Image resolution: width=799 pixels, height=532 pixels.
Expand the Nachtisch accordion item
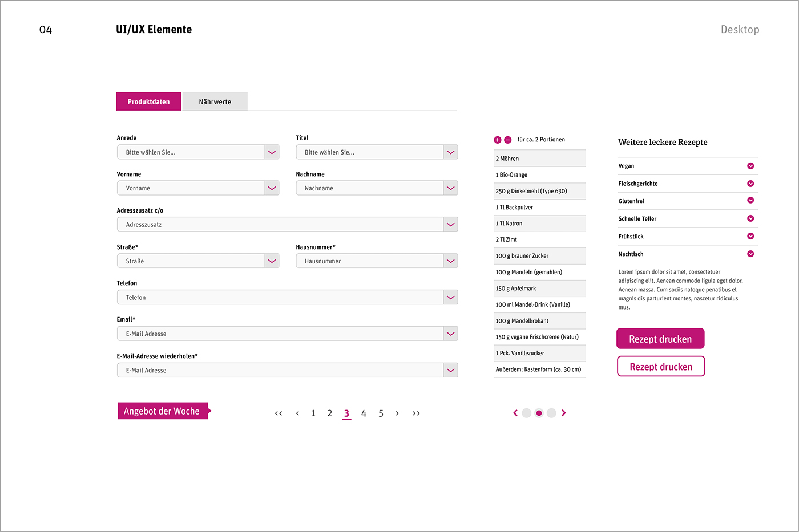click(x=688, y=254)
